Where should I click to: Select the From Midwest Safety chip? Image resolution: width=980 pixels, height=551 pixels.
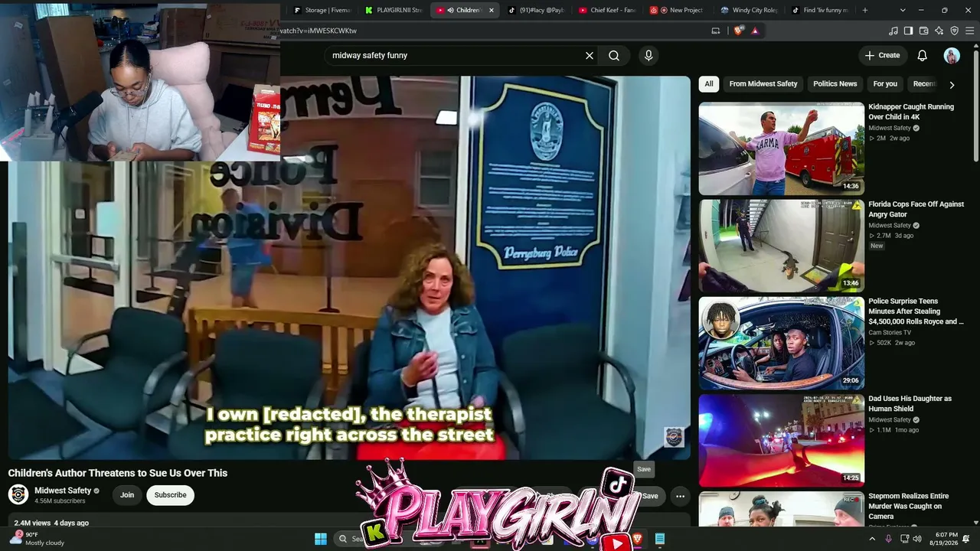763,84
